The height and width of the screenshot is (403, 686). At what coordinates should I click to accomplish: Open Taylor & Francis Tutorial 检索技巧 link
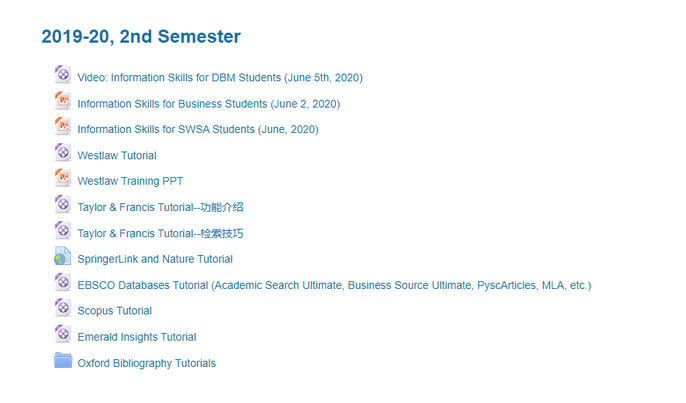pos(160,234)
